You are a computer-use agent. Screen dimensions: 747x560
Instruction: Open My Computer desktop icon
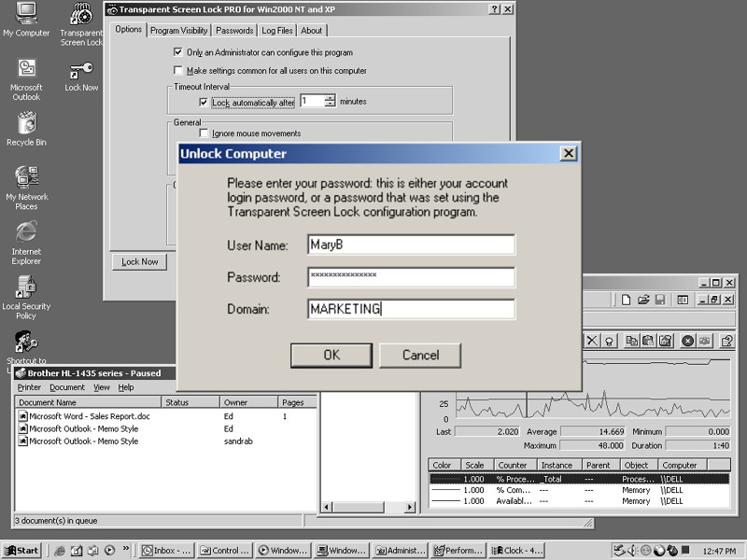tap(26, 19)
